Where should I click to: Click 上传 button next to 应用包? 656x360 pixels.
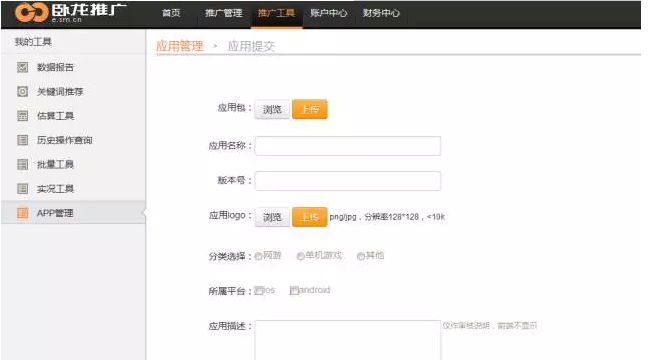310,109
